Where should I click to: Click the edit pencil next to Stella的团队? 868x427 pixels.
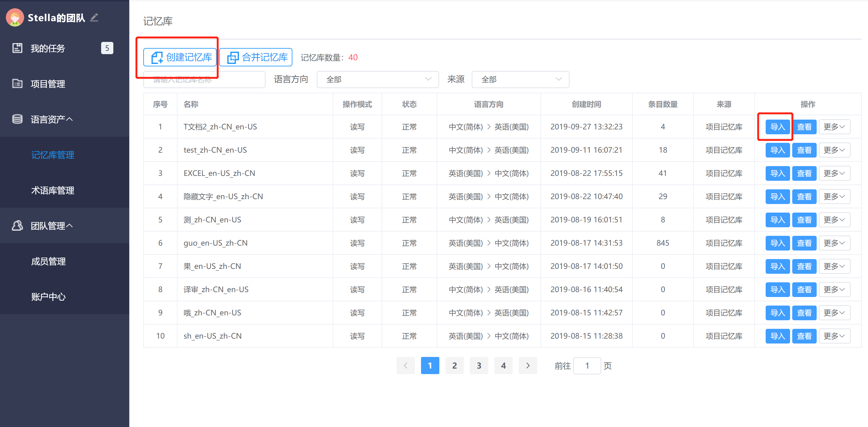[94, 17]
